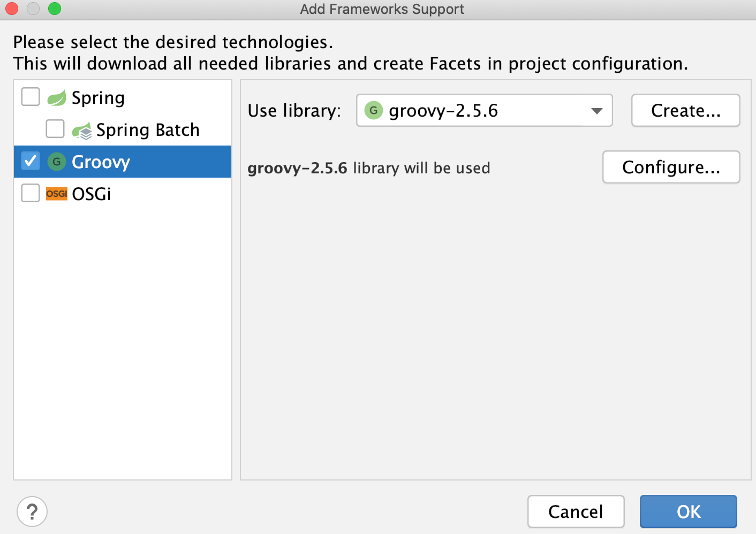756x534 pixels.
Task: Uncheck the Groovy checkbox
Action: point(31,161)
